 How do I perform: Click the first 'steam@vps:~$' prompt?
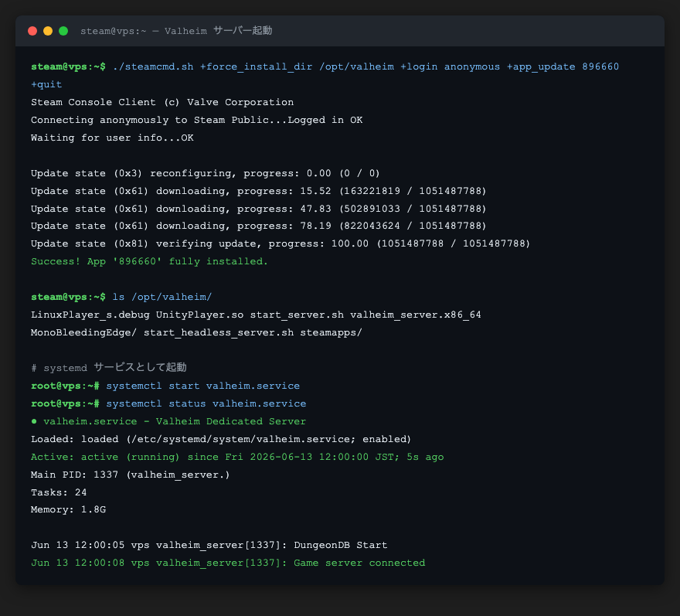coord(68,66)
